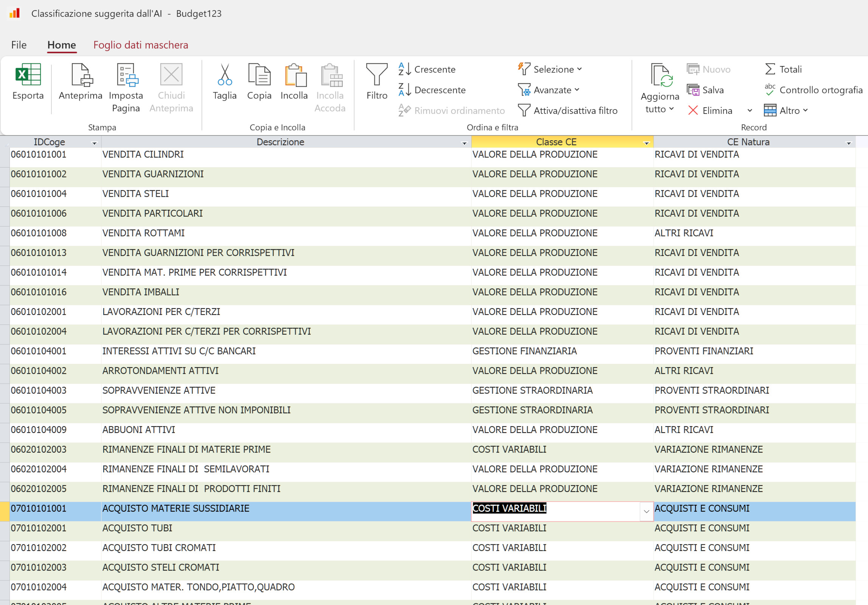Click the Esporta Excel export icon
868x605 pixels.
tap(28, 74)
